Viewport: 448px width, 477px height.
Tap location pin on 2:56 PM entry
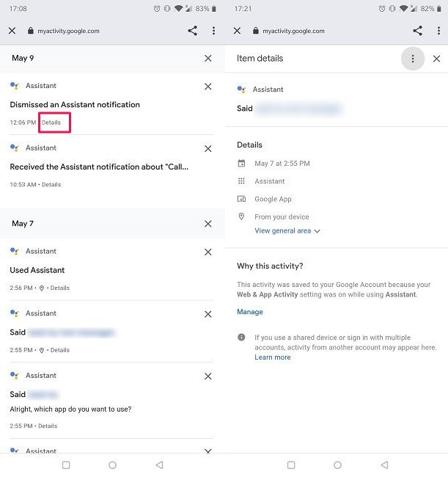pyautogui.click(x=42, y=288)
